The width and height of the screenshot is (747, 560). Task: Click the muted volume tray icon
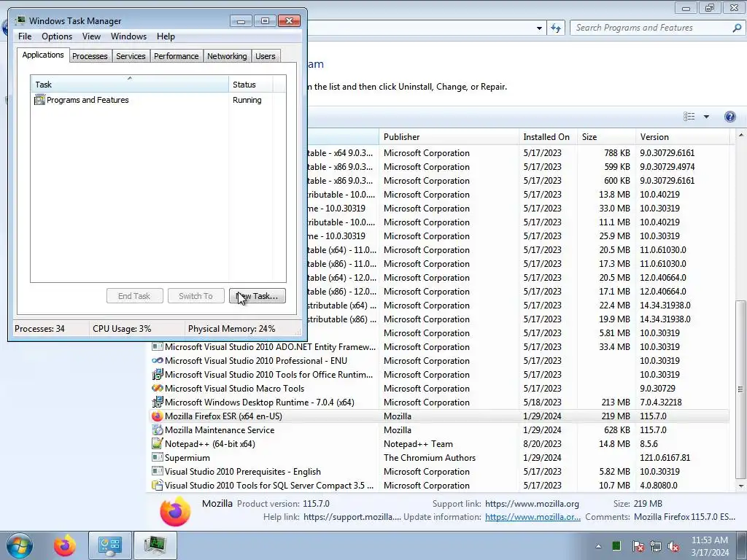click(x=673, y=546)
